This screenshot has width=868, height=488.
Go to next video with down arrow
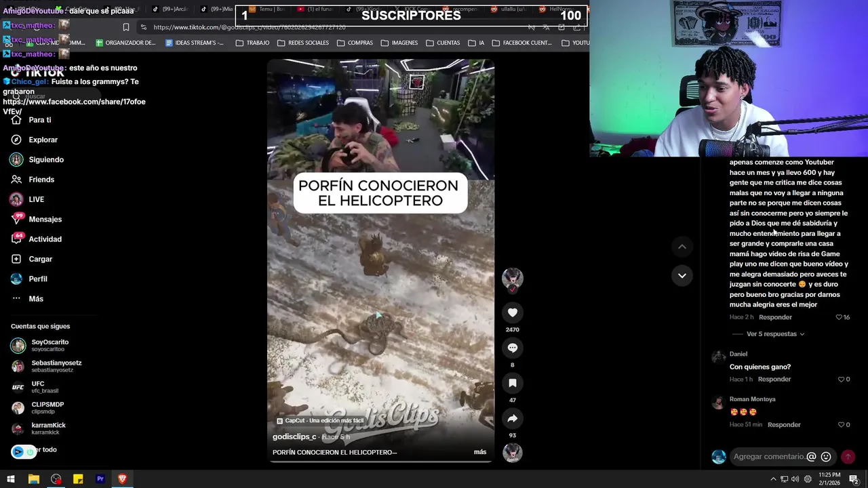click(682, 275)
